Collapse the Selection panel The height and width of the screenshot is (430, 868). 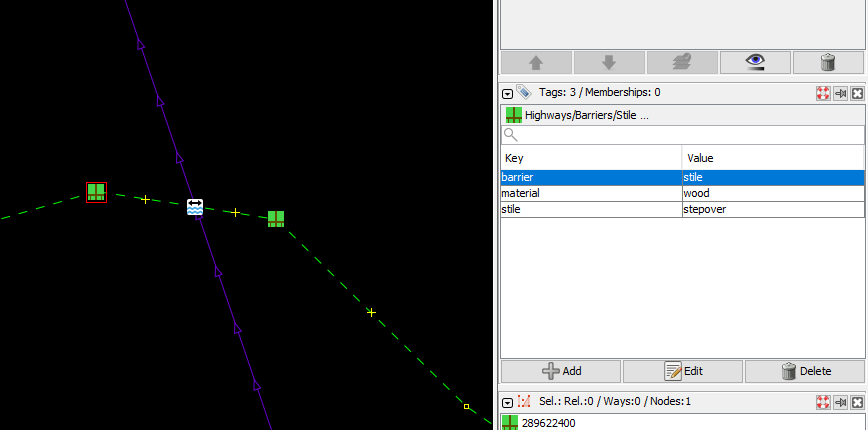tap(508, 402)
